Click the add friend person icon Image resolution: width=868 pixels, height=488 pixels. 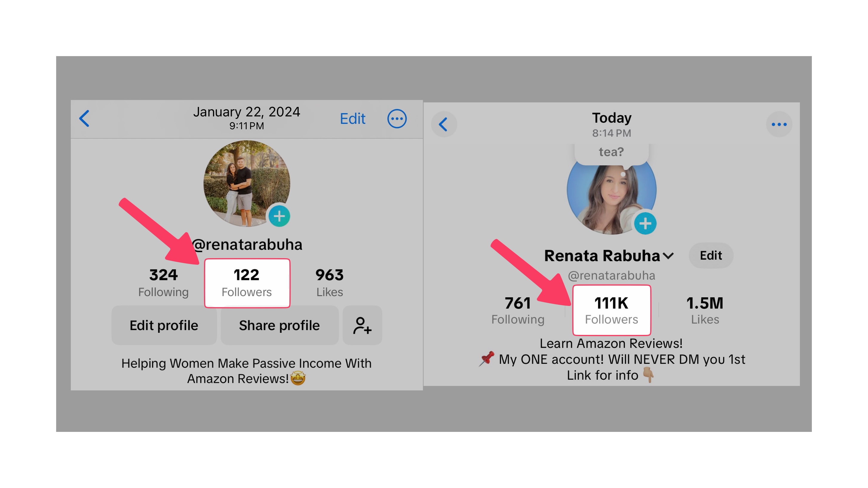[x=362, y=325]
